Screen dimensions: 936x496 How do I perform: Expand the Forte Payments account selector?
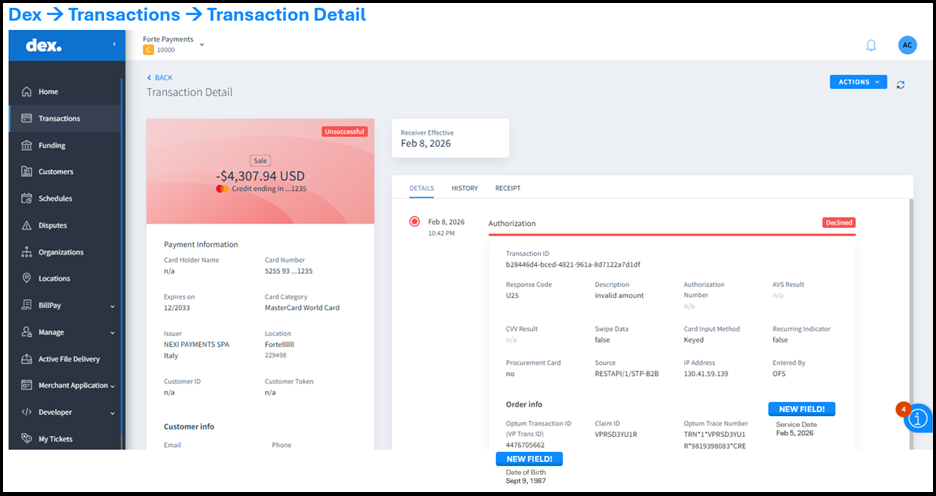[x=201, y=44]
